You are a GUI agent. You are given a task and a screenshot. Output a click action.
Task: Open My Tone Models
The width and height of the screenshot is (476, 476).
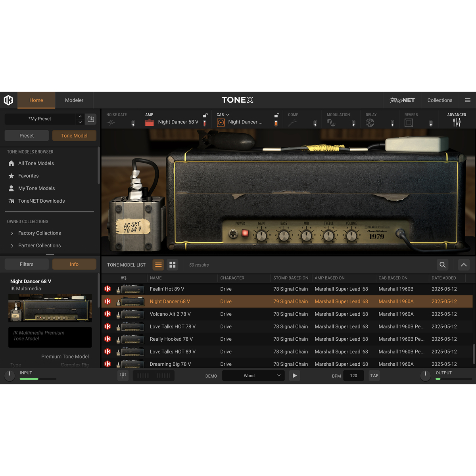[36, 188]
